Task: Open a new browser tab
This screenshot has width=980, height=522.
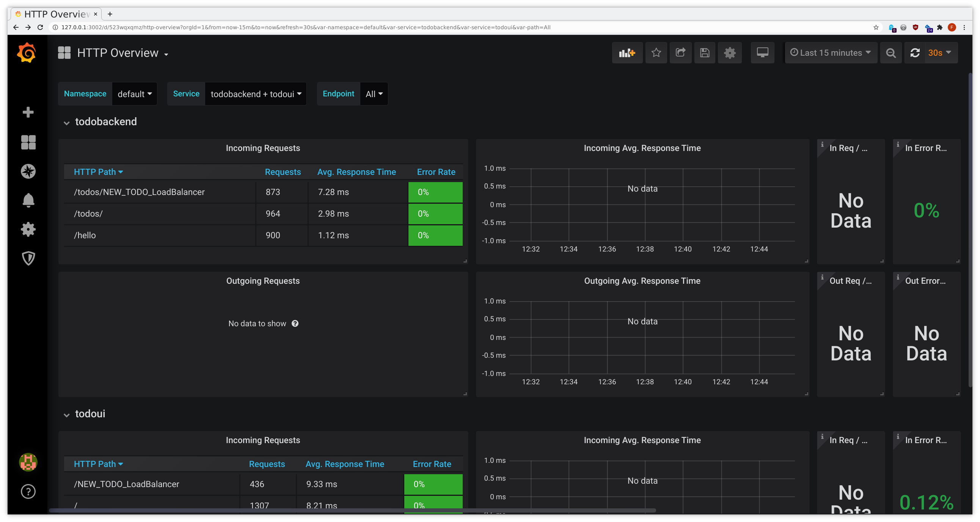Action: tap(110, 14)
